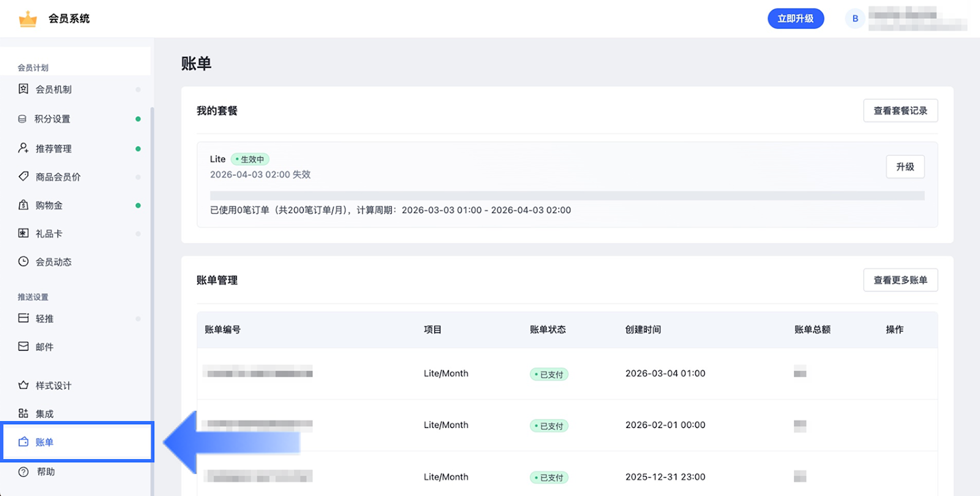
Task: Open the user avatar B account
Action: 855,18
